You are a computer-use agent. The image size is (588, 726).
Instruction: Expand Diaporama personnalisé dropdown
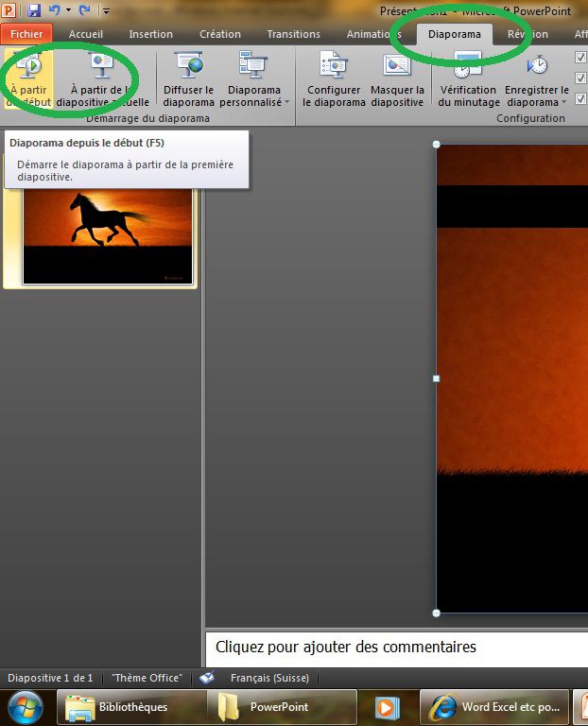pos(254,96)
